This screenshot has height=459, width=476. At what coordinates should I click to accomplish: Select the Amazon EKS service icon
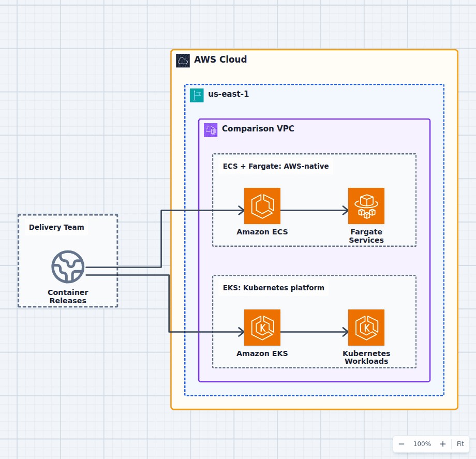(x=262, y=328)
